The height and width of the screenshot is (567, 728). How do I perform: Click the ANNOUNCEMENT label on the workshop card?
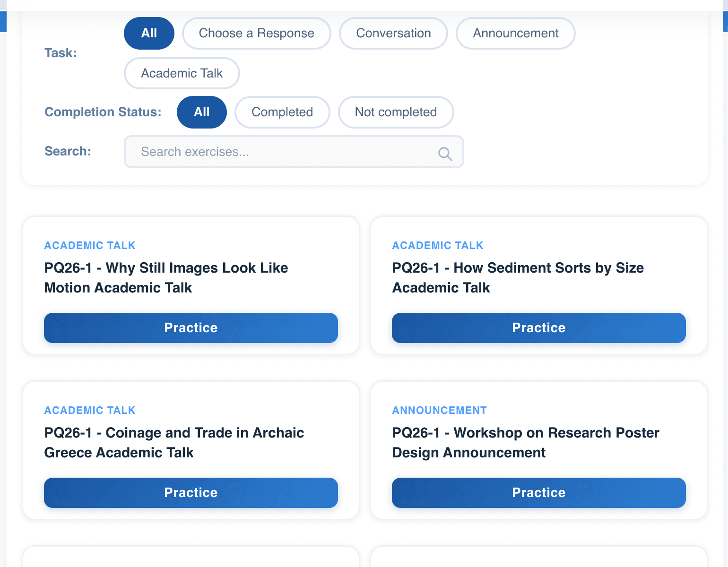tap(439, 411)
